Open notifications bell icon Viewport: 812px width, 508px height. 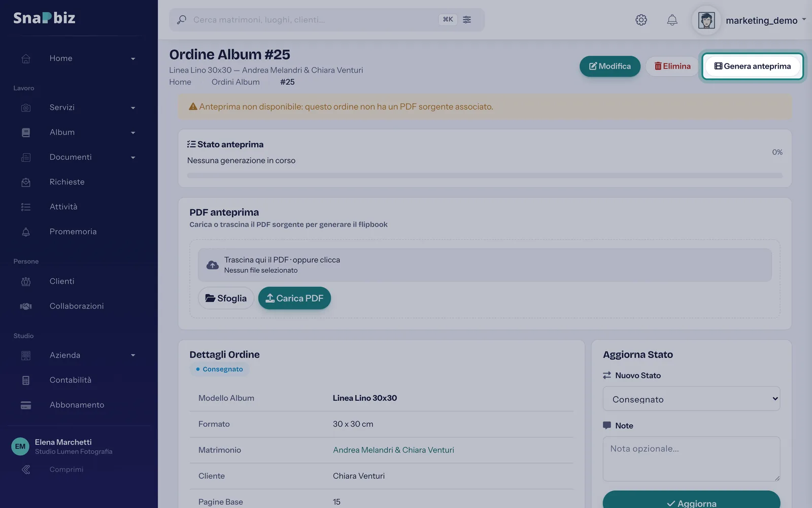coord(672,20)
